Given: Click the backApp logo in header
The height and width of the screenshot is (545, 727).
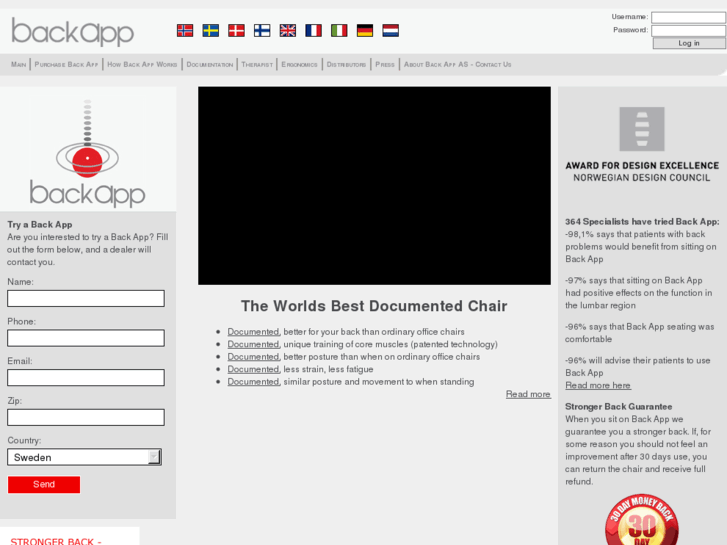Looking at the screenshot, I should click(x=73, y=32).
